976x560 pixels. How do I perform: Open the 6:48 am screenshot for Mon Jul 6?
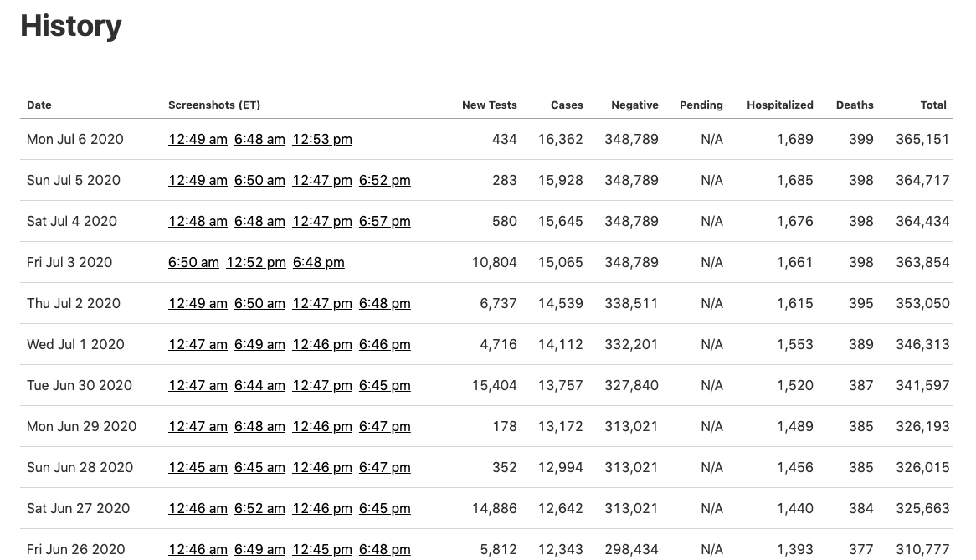point(259,140)
